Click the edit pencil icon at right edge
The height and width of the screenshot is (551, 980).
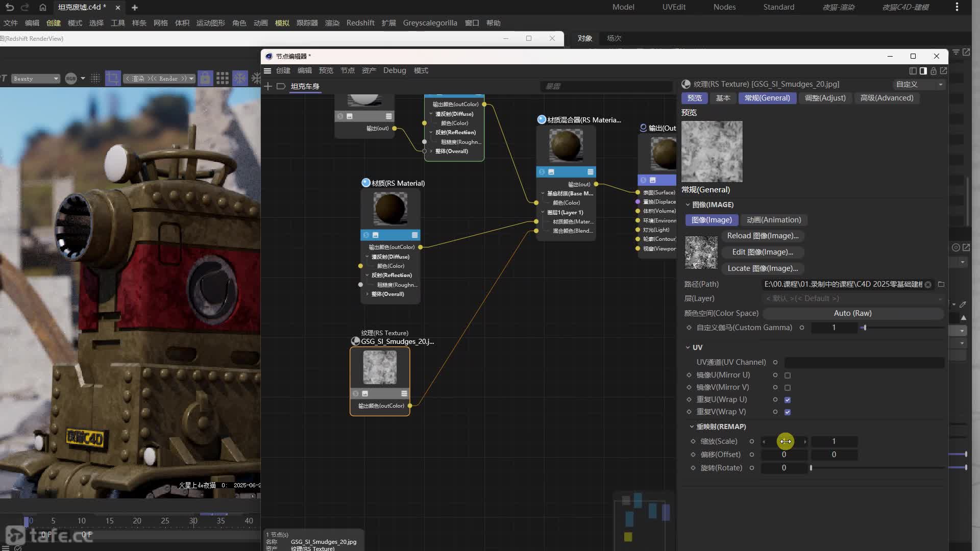(963, 305)
